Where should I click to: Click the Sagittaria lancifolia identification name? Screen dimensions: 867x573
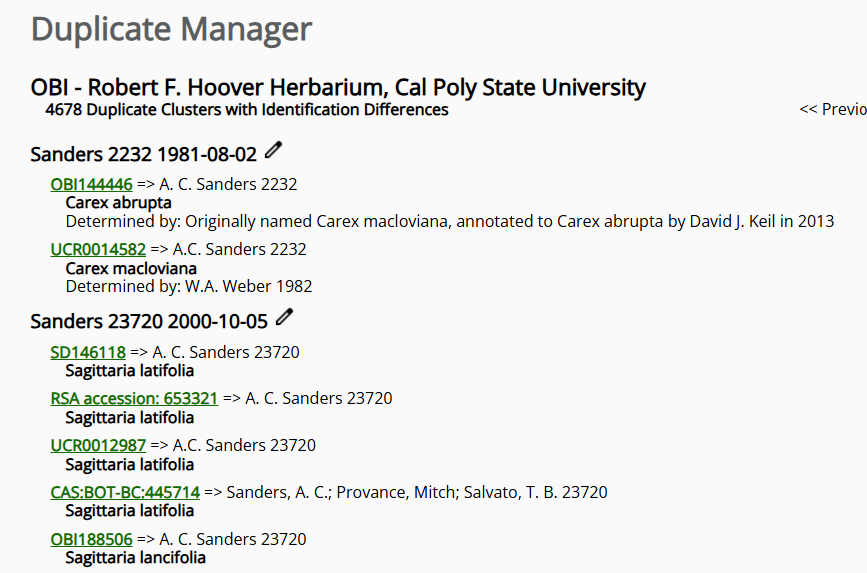[x=135, y=558]
